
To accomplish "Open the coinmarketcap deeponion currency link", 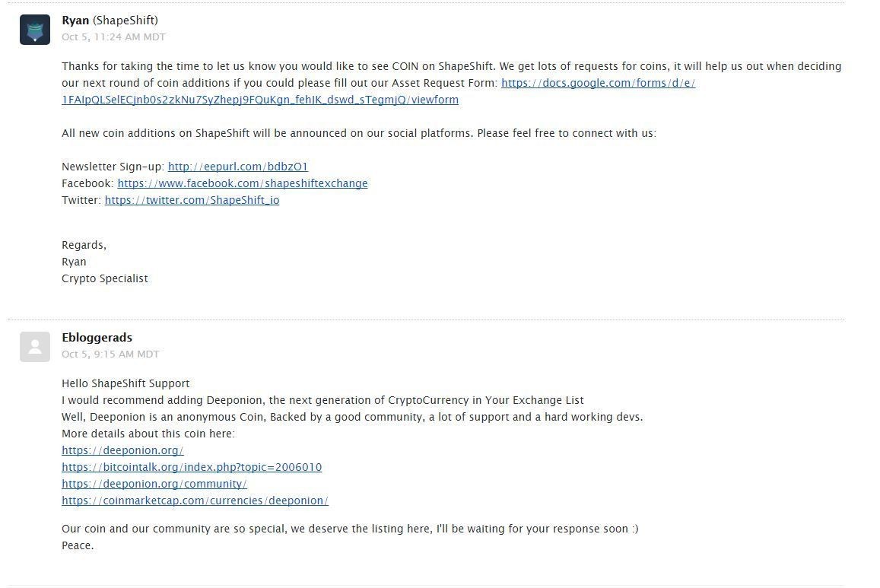I will point(195,501).
